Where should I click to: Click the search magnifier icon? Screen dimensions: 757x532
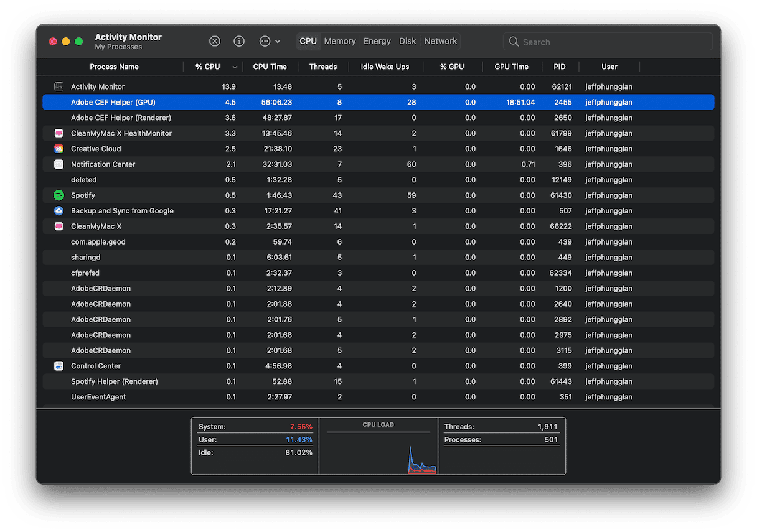tap(514, 42)
